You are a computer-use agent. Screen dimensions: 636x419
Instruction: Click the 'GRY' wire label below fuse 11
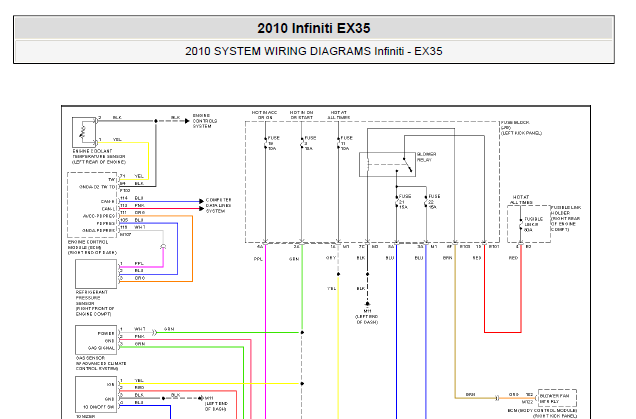[x=331, y=258]
